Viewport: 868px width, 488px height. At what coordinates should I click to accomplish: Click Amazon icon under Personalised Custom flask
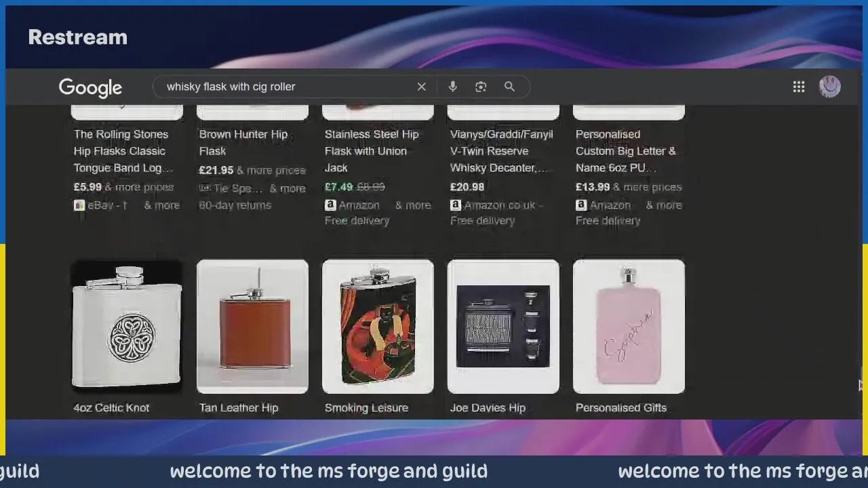pos(581,205)
